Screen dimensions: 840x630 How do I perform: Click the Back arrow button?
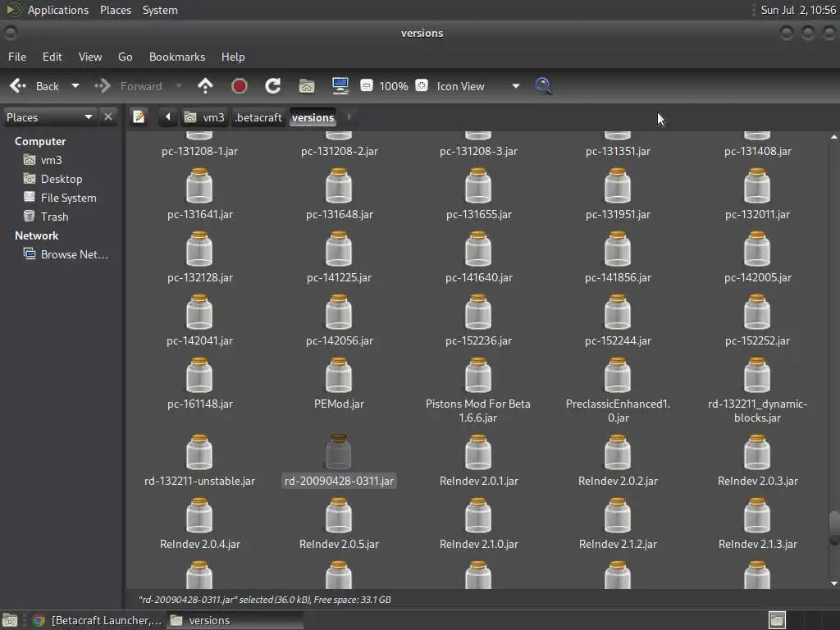(34, 86)
